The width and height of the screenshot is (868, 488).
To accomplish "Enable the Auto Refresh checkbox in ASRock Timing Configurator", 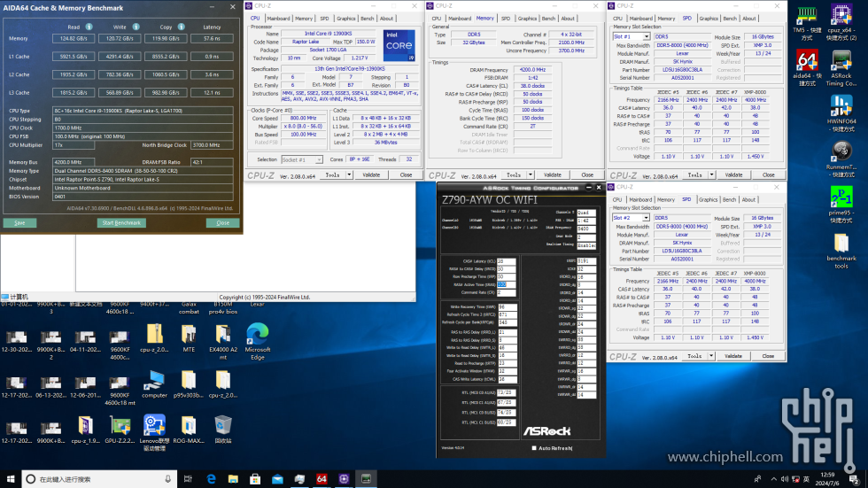I will click(x=534, y=448).
